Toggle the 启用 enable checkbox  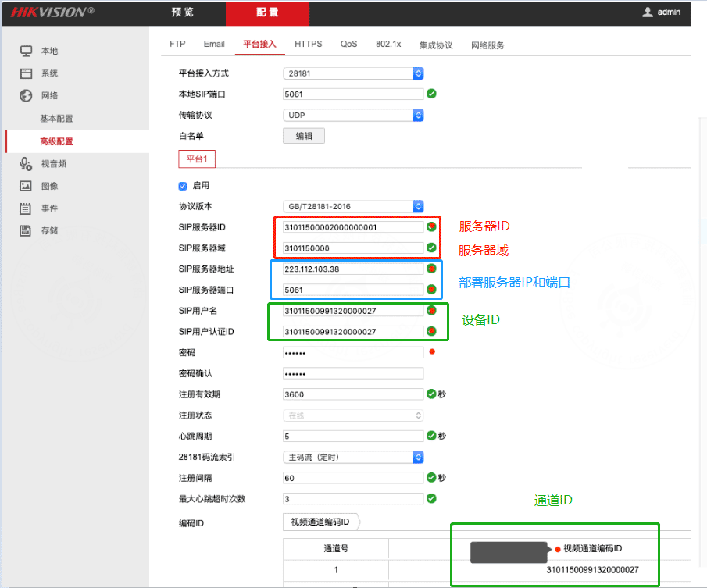[183, 186]
